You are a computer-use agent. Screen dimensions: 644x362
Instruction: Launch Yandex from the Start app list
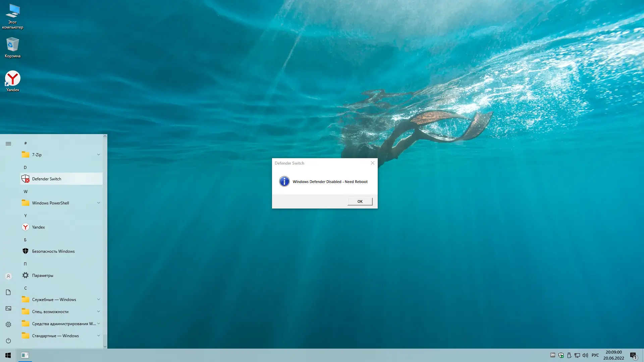[x=38, y=227]
